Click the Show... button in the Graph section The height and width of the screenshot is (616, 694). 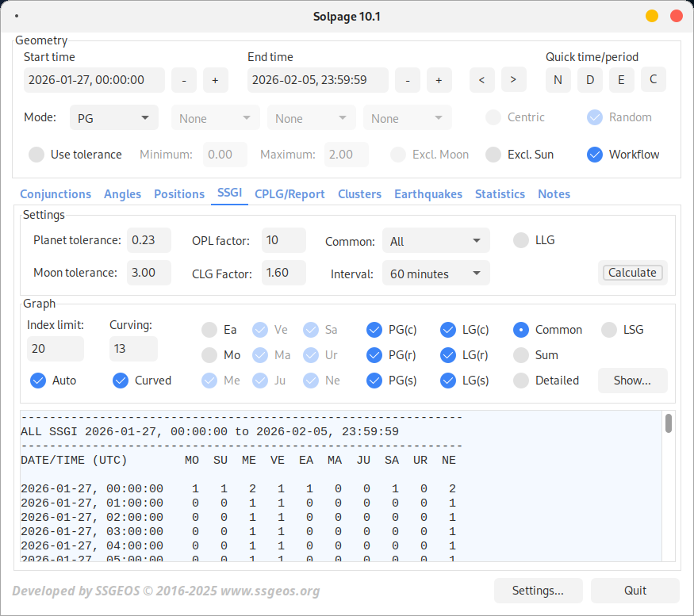point(632,380)
